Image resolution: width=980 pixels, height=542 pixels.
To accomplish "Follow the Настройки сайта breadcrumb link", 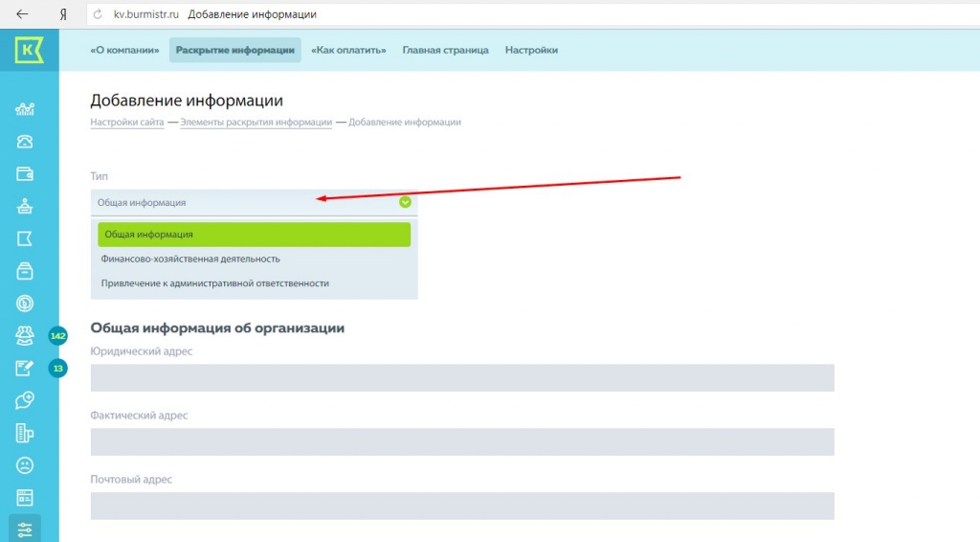I will (127, 123).
